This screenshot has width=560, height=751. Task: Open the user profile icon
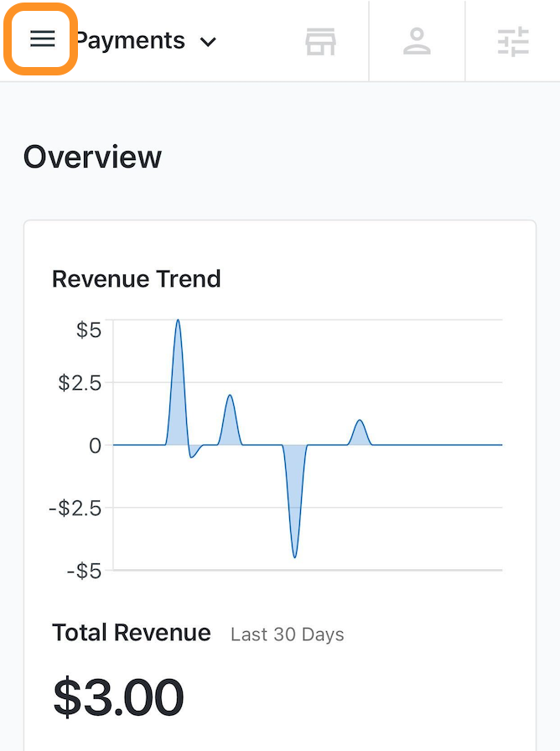point(417,41)
